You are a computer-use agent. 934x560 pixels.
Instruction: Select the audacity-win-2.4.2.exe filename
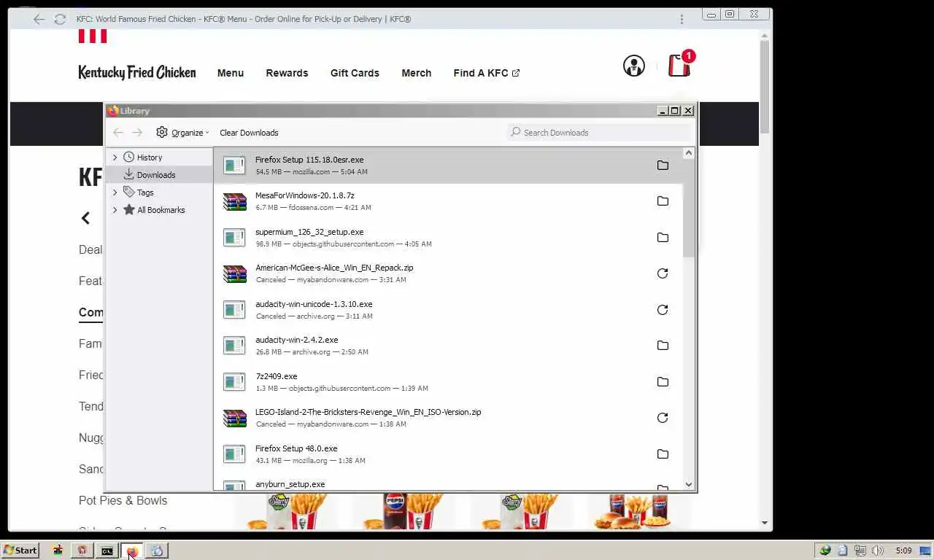297,340
